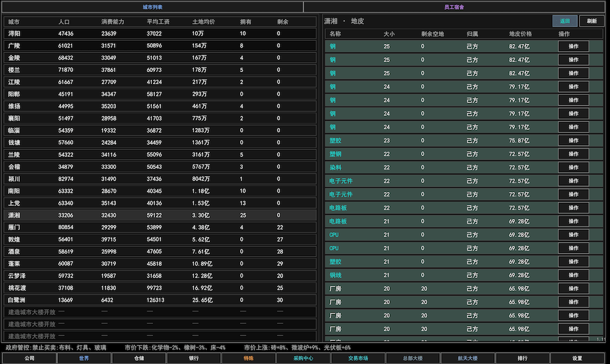The width and height of the screenshot is (610, 364).
Task: Click 桃花渡 average wage 99723
Action: (x=154, y=288)
